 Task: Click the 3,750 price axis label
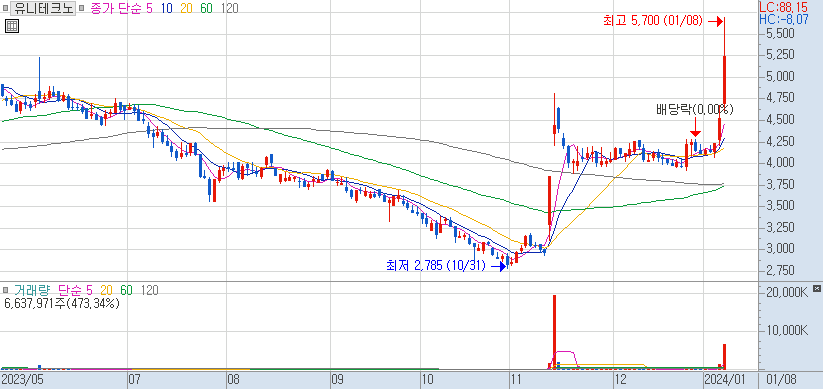pyautogui.click(x=779, y=184)
